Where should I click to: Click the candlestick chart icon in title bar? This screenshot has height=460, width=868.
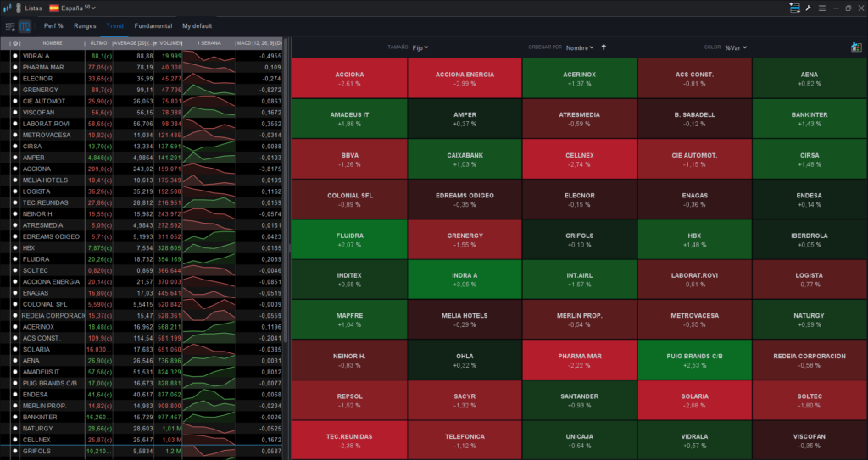pyautogui.click(x=7, y=8)
